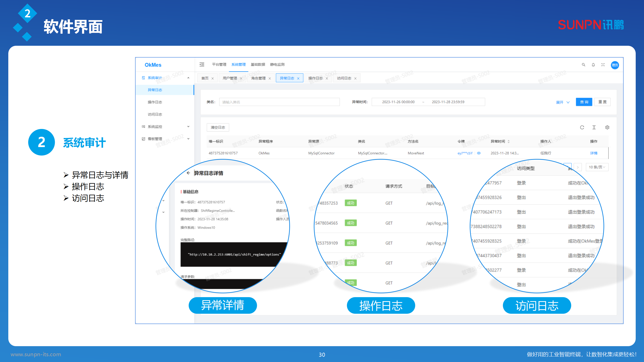644x362 pixels.
Task: Toggle fullscreen with the expand icon
Action: [603, 65]
